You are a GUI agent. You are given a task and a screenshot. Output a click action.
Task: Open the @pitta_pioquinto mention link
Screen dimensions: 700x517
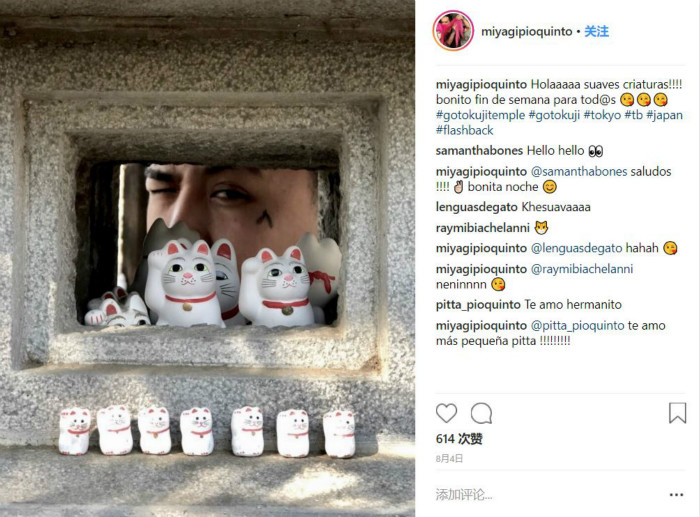pyautogui.click(x=577, y=325)
